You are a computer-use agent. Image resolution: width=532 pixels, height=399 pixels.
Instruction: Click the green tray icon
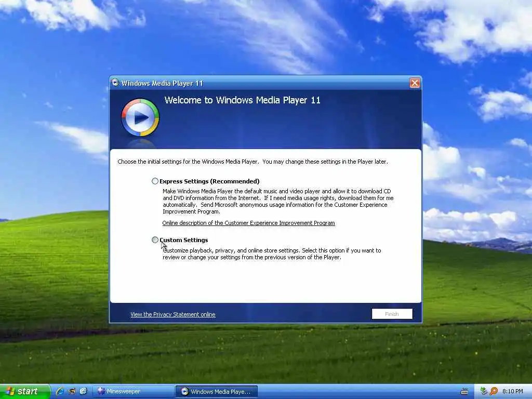(484, 391)
